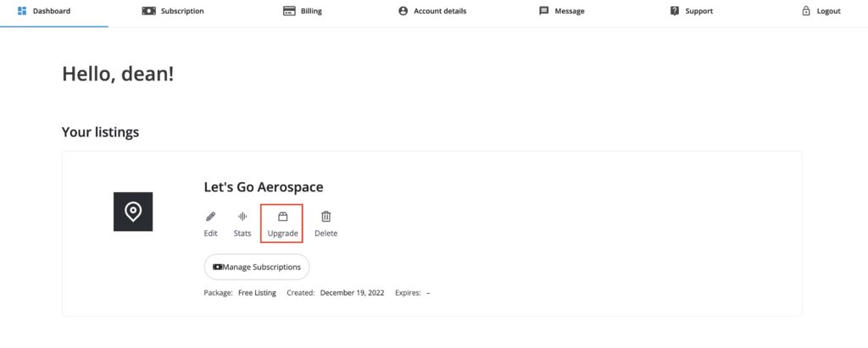Click the Account details person icon

point(403,11)
